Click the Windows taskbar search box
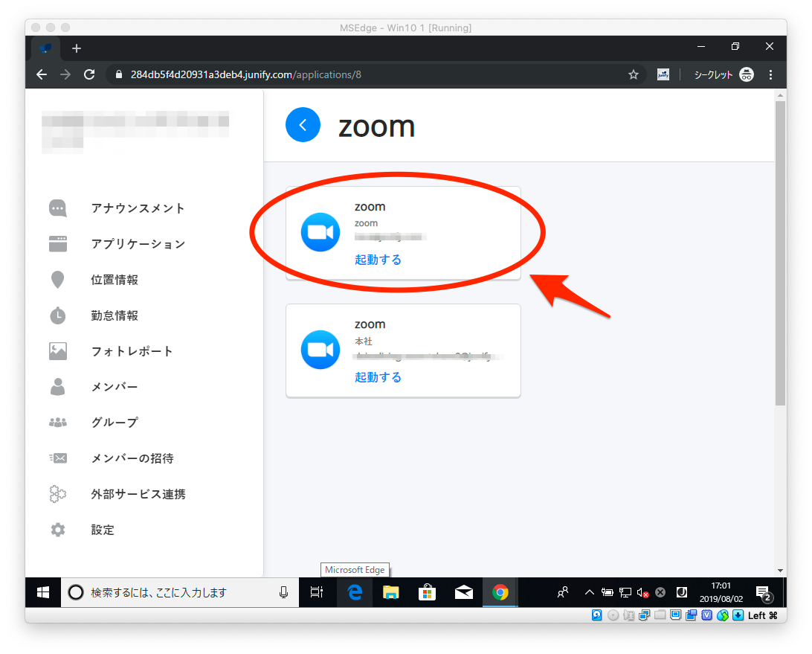Viewport: 812px width, 654px height. pos(178,592)
